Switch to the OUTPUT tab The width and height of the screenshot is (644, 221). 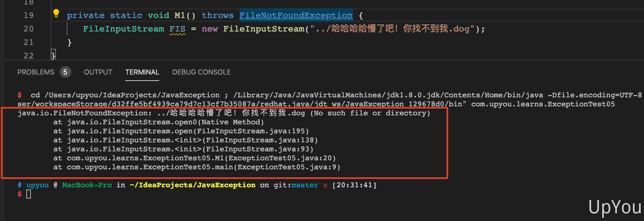[98, 72]
